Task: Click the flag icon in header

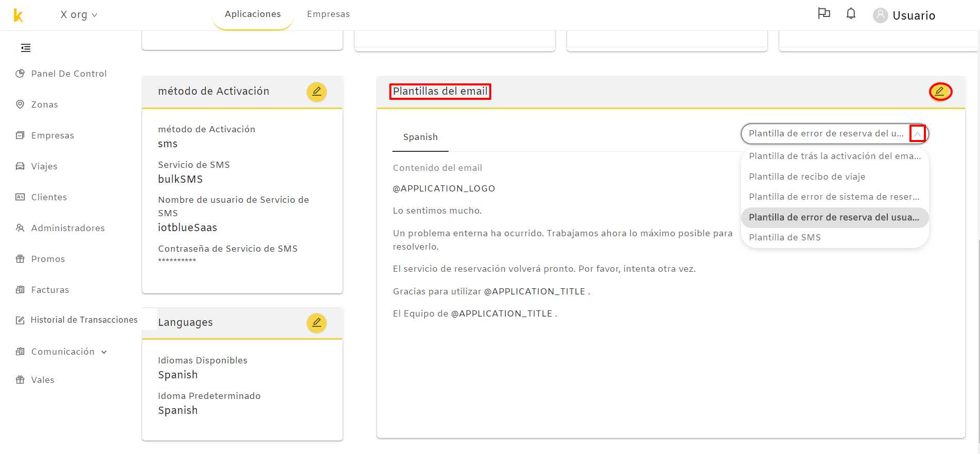Action: click(824, 14)
